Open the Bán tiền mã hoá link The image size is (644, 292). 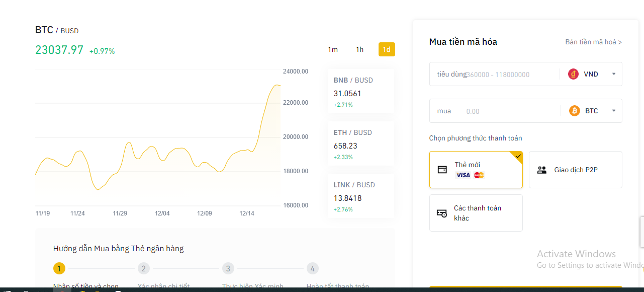pyautogui.click(x=593, y=42)
